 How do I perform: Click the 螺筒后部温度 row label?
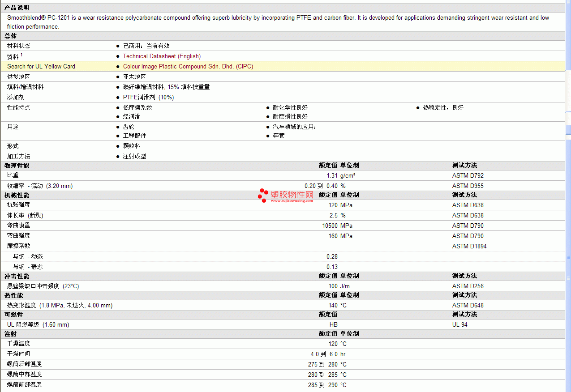coord(25,364)
